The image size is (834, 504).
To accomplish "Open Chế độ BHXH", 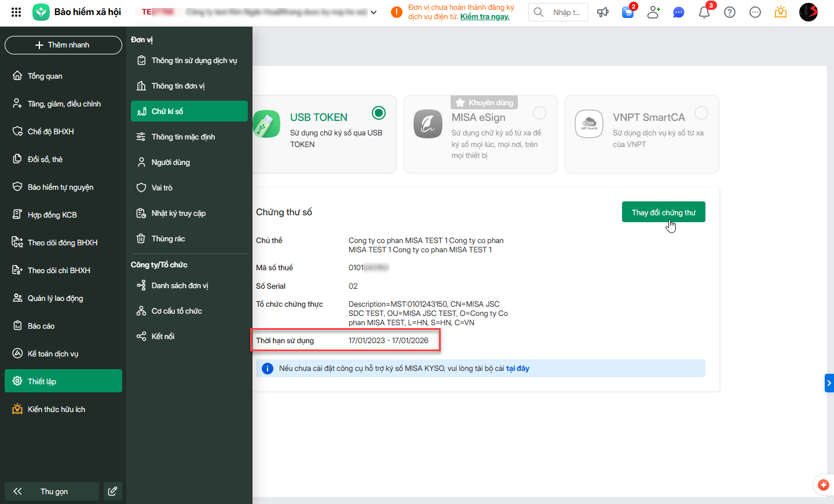I will point(63,131).
